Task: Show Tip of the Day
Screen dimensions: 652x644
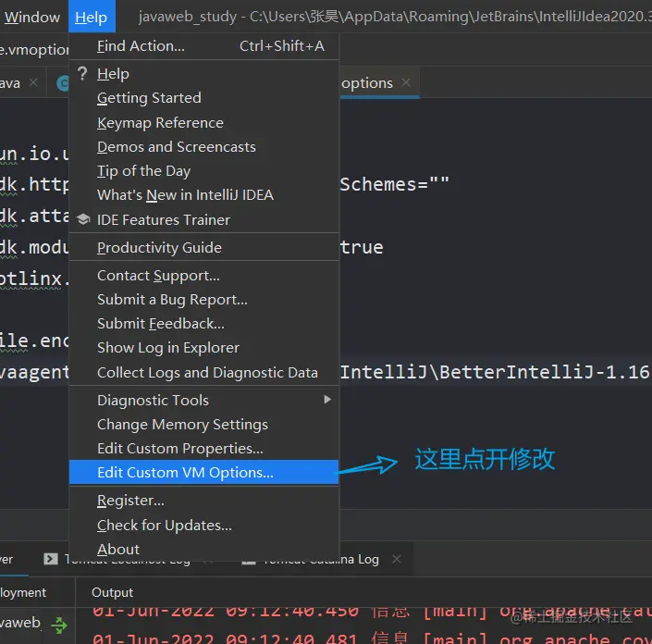Action: pos(203,171)
